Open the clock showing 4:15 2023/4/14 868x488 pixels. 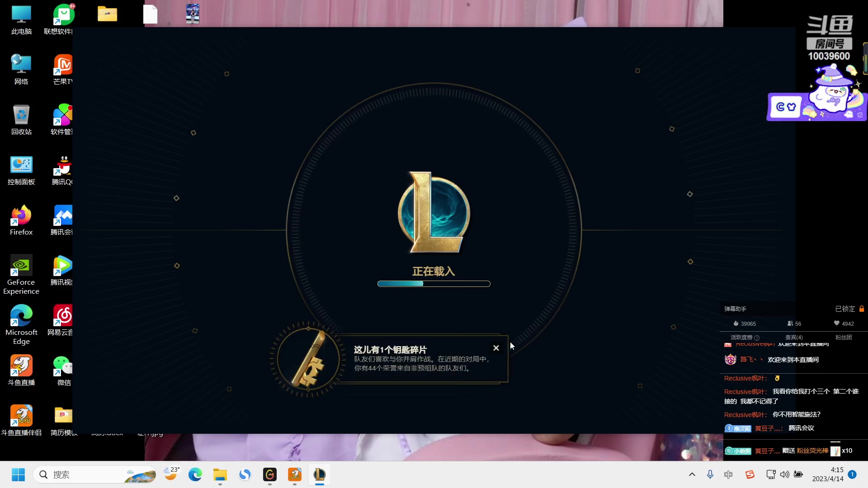(x=828, y=474)
